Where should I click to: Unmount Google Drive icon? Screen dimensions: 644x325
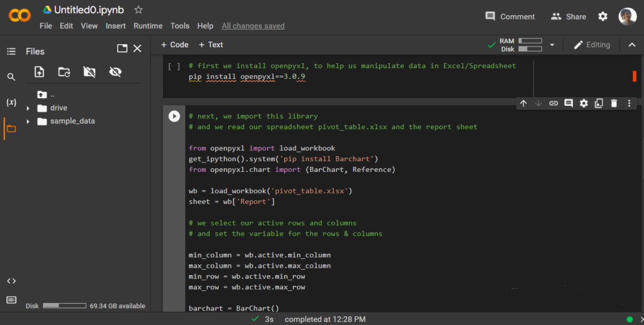pos(89,72)
